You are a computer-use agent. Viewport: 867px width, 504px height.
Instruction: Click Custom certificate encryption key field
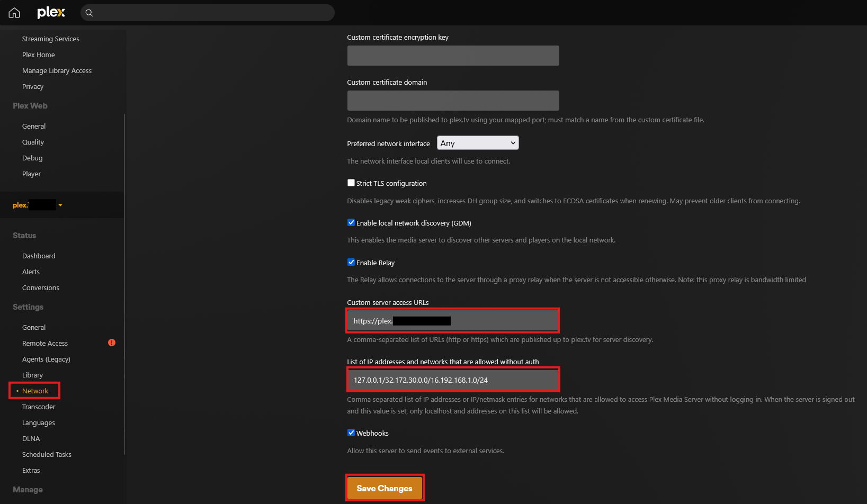pos(453,56)
